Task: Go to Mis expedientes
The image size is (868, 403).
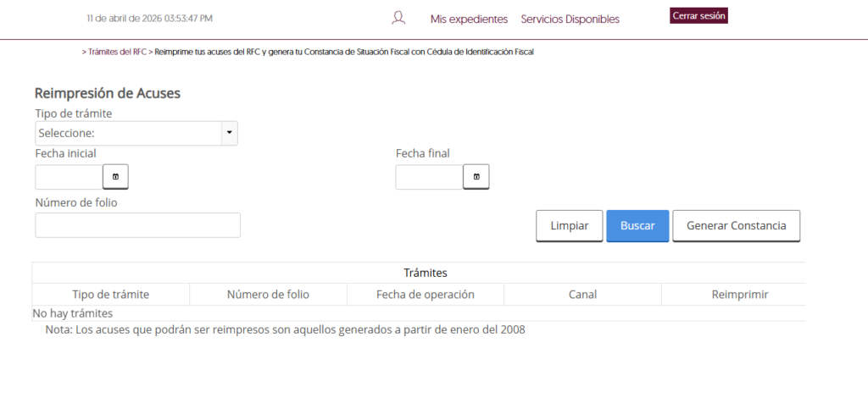Action: 469,19
